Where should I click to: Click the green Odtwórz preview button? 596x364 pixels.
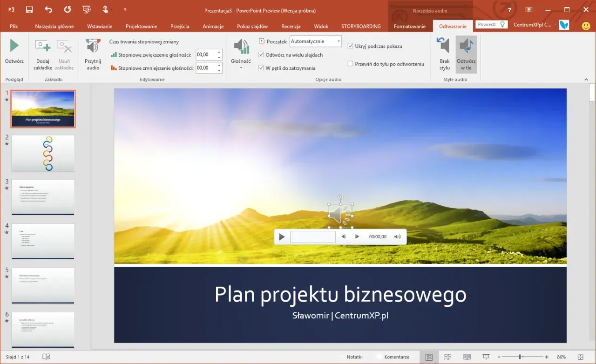[x=14, y=46]
